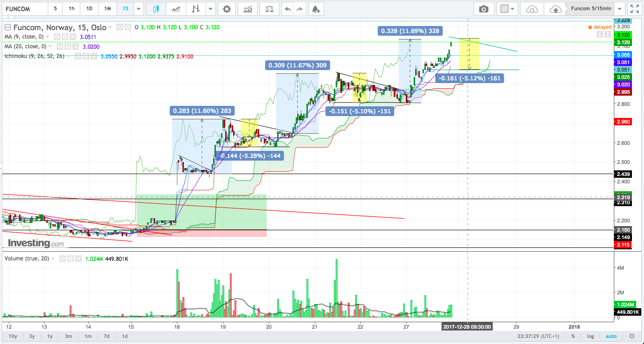Screen dimensions: 644x344
Task: Hide the MA (9, close, 0) indicator
Action: (x=58, y=37)
